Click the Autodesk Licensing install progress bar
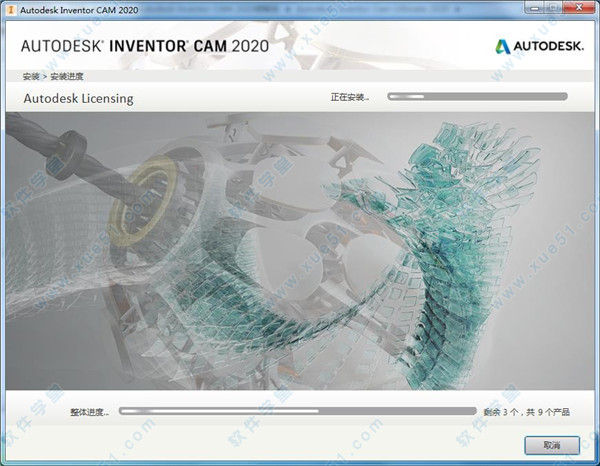The width and height of the screenshot is (600, 466). pos(477,96)
